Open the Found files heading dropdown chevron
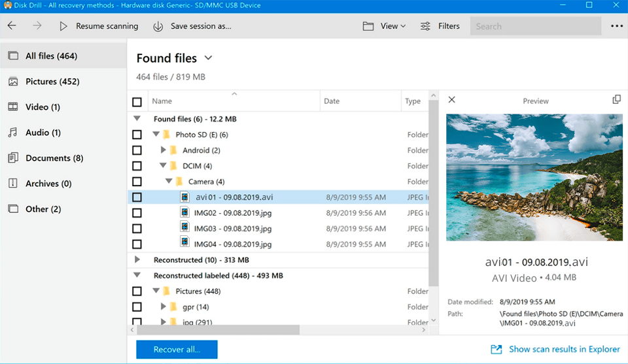The height and width of the screenshot is (364, 628). 208,58
